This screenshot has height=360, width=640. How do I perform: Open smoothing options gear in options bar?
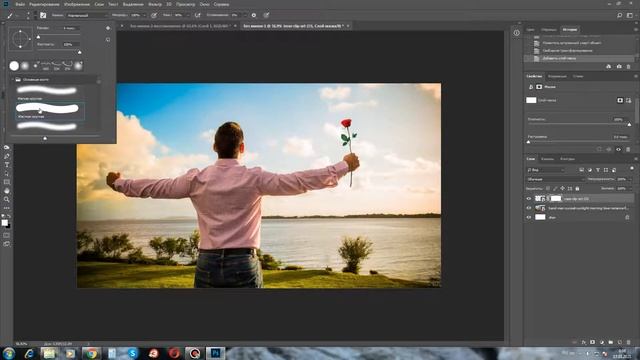(x=253, y=15)
